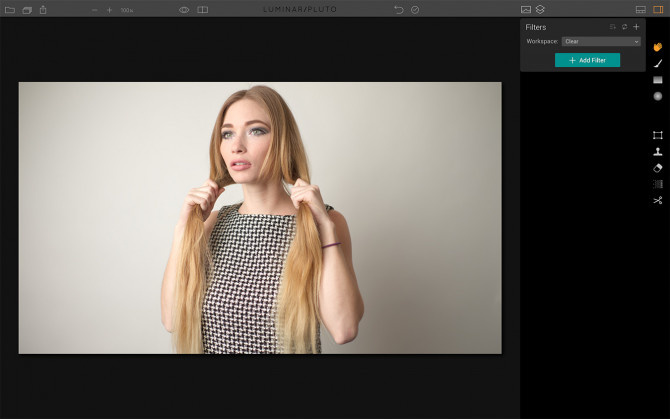
Task: Toggle the orange side panel icon
Action: tap(658, 10)
